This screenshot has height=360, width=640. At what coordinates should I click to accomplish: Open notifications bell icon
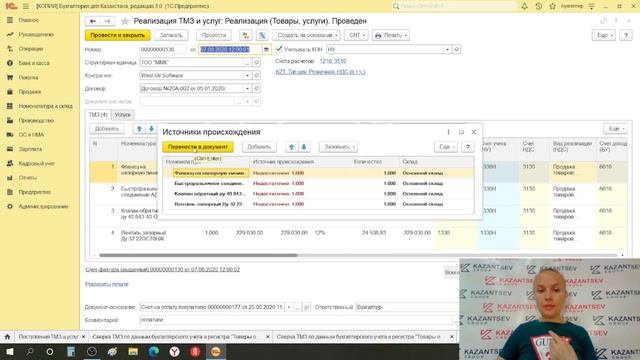click(x=524, y=6)
